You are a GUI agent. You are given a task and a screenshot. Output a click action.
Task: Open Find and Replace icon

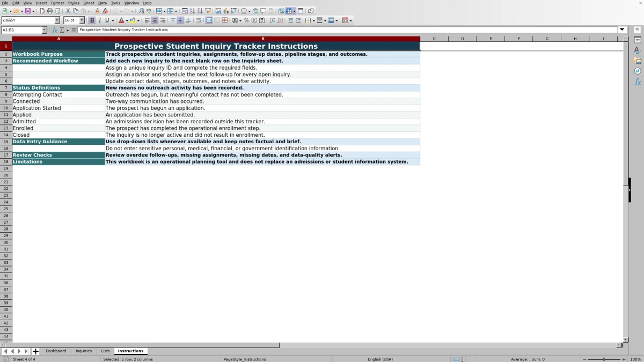[x=141, y=11]
